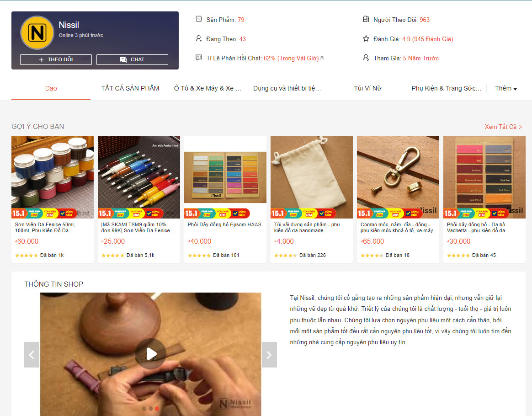Click the followers icon beside Người Theo Dõi
The image size is (532, 416).
pyautogui.click(x=366, y=19)
